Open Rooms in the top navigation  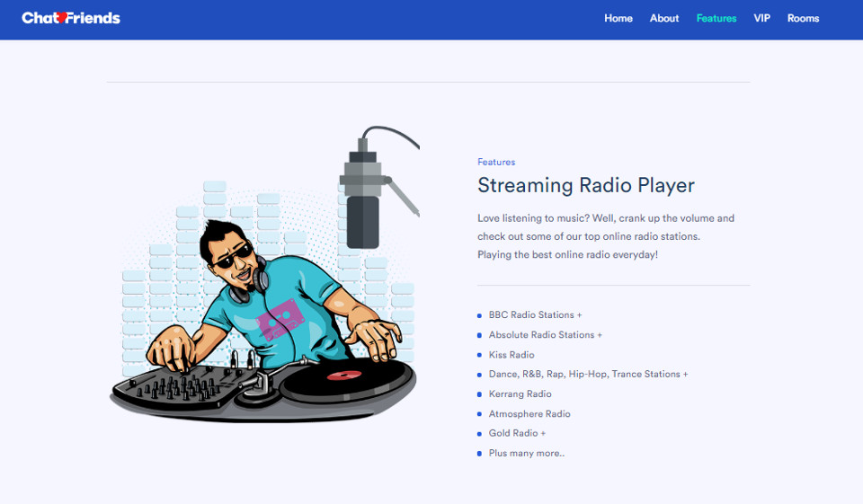click(803, 18)
